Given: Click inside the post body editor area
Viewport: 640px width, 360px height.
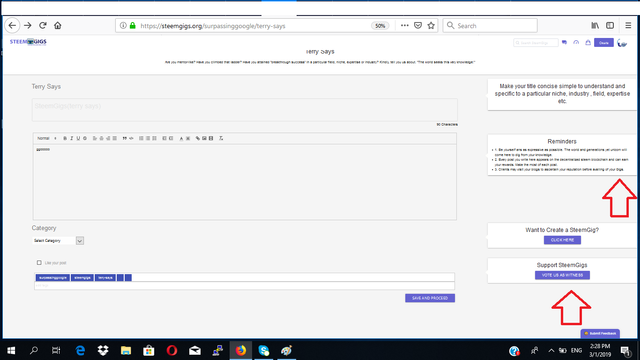Looking at the screenshot, I should tap(244, 182).
